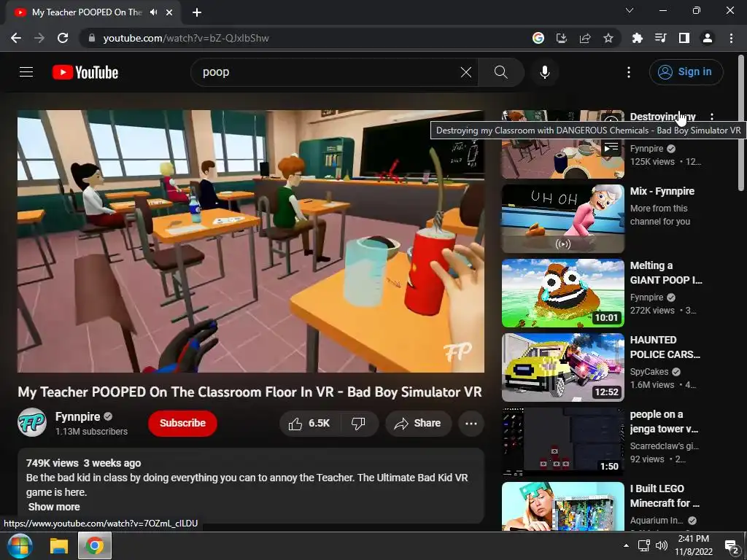Go forward in browser
This screenshot has width=747, height=560.
pyautogui.click(x=39, y=38)
